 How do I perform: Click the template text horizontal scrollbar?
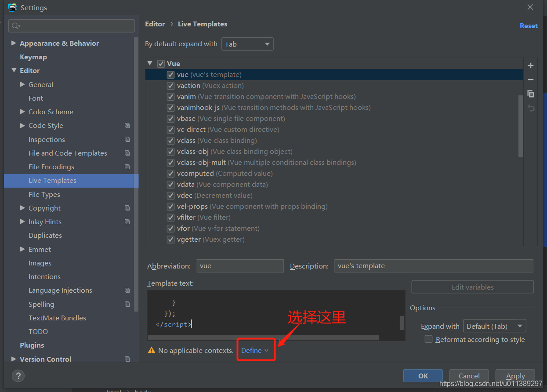point(263,338)
